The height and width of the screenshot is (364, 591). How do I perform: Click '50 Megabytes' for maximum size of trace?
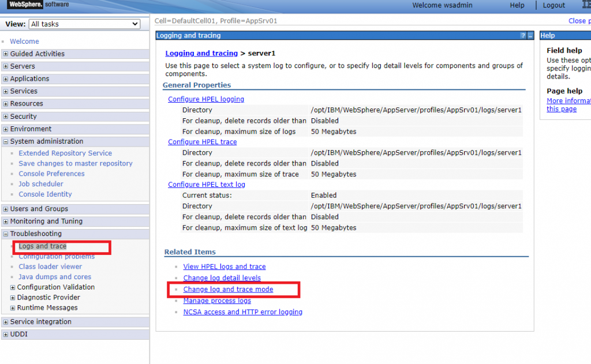coord(334,174)
